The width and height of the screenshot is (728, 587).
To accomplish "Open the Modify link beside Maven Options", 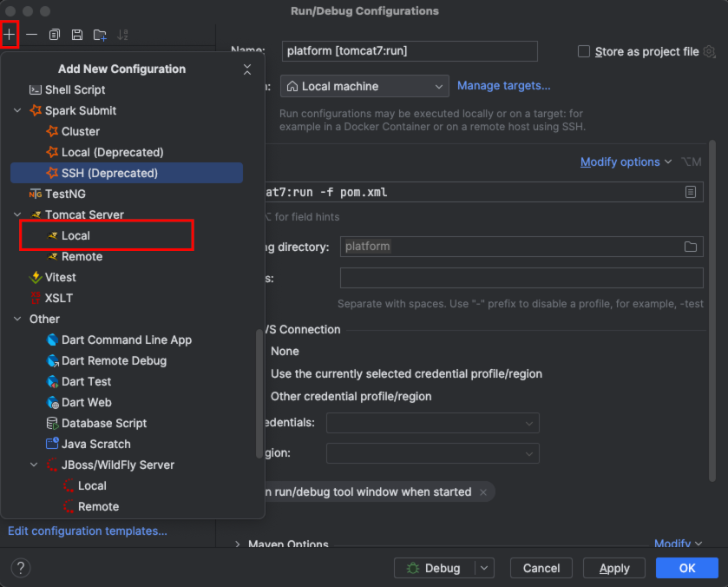I will click(678, 544).
